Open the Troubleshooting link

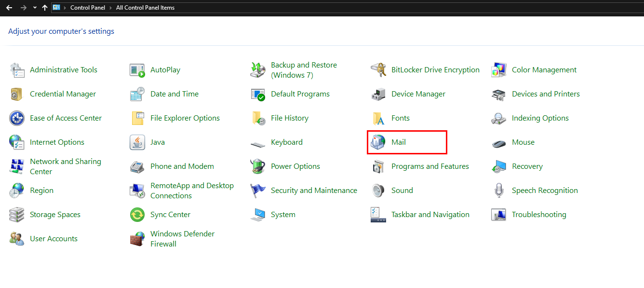(x=538, y=215)
